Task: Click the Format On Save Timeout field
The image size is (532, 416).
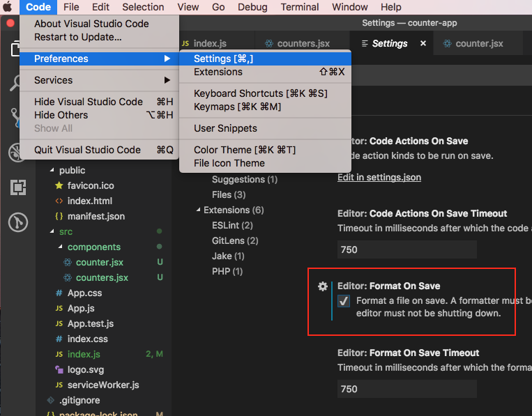Action: coord(406,389)
